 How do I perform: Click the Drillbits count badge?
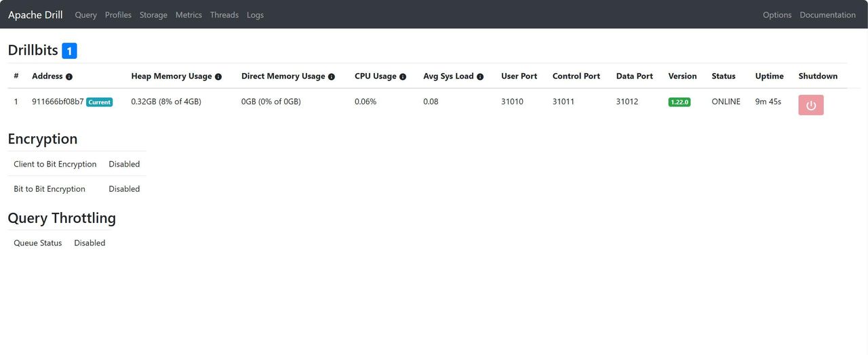69,50
